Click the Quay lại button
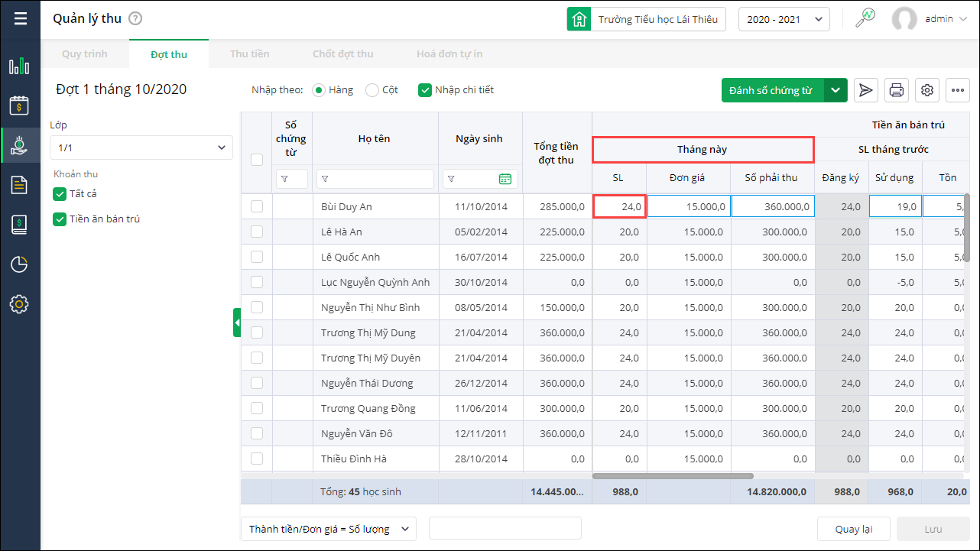This screenshot has width=980, height=551. click(x=852, y=529)
